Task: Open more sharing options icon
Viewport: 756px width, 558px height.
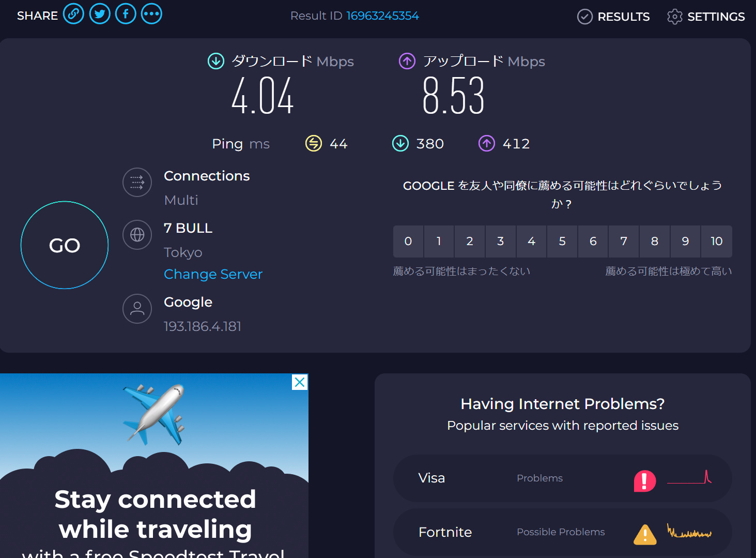Action: pyautogui.click(x=151, y=14)
